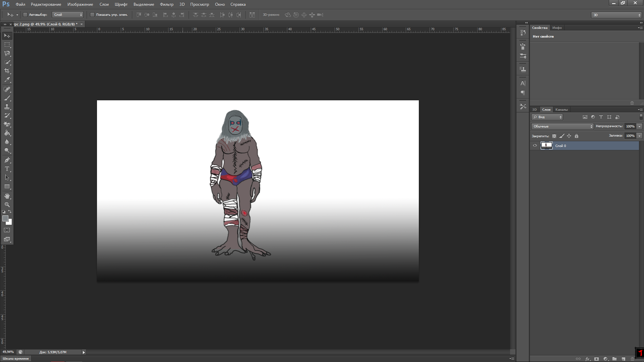Switch to the 3D panel tab
The height and width of the screenshot is (362, 644).
coord(535,110)
